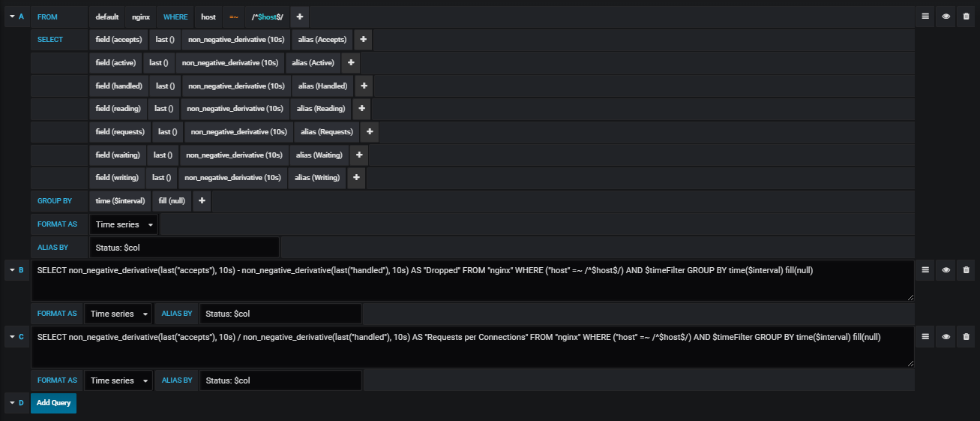
Task: Click into the query C raw SQL textarea
Action: tap(472, 347)
